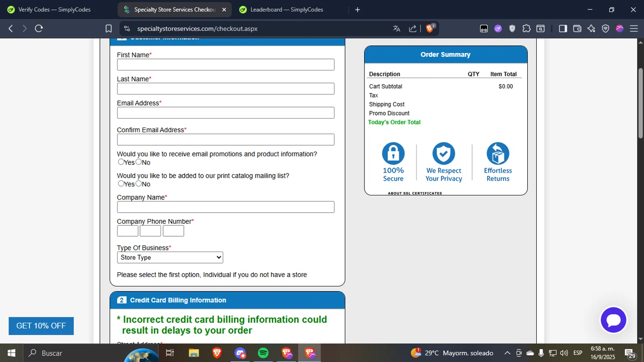
Task: Click the scrollbar down arrow
Action: 640,339
